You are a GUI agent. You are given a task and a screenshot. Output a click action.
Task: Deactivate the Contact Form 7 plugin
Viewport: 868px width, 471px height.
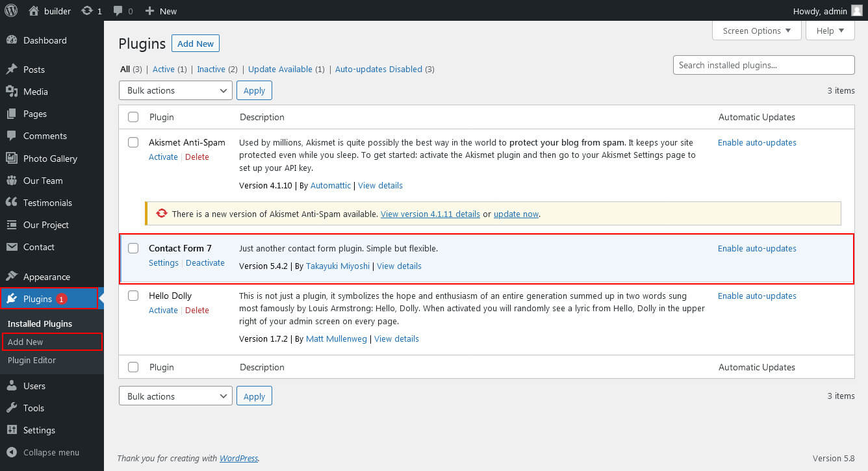205,262
